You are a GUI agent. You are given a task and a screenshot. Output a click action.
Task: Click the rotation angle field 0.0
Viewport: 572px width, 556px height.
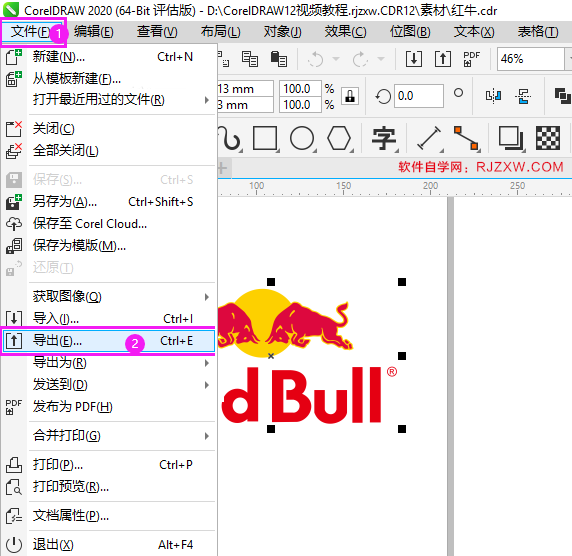(x=419, y=96)
